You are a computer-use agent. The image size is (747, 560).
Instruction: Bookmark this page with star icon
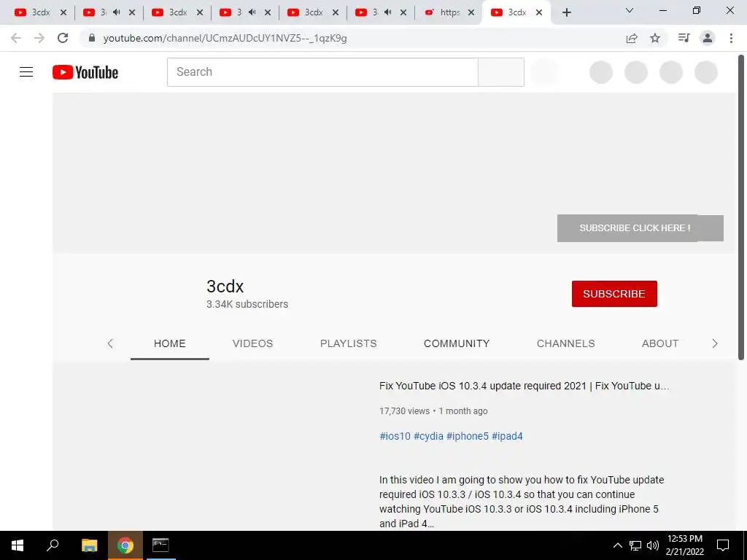655,38
